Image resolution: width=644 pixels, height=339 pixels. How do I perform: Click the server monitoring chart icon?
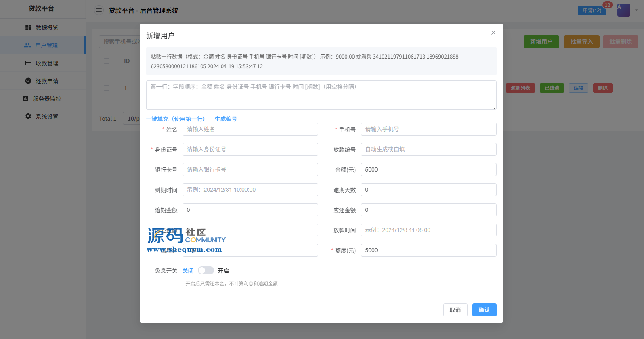pos(25,98)
